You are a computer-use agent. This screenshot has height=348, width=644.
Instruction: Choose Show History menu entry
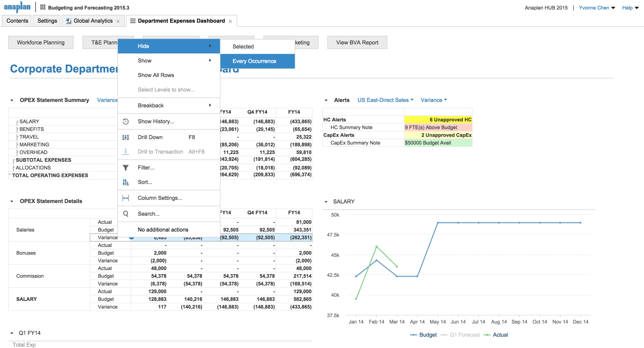click(169, 121)
